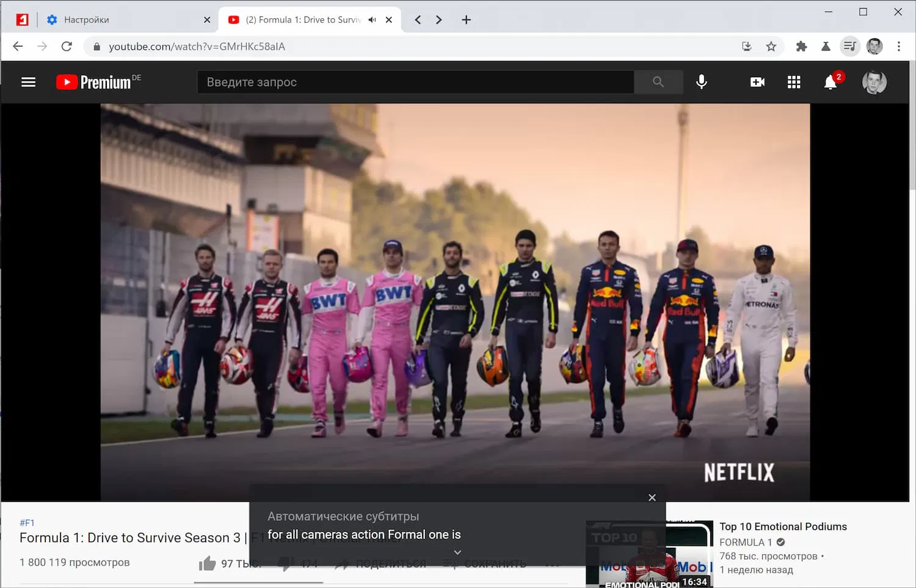This screenshot has height=588, width=916.
Task: Start voice search with the microphone icon
Action: point(702,82)
